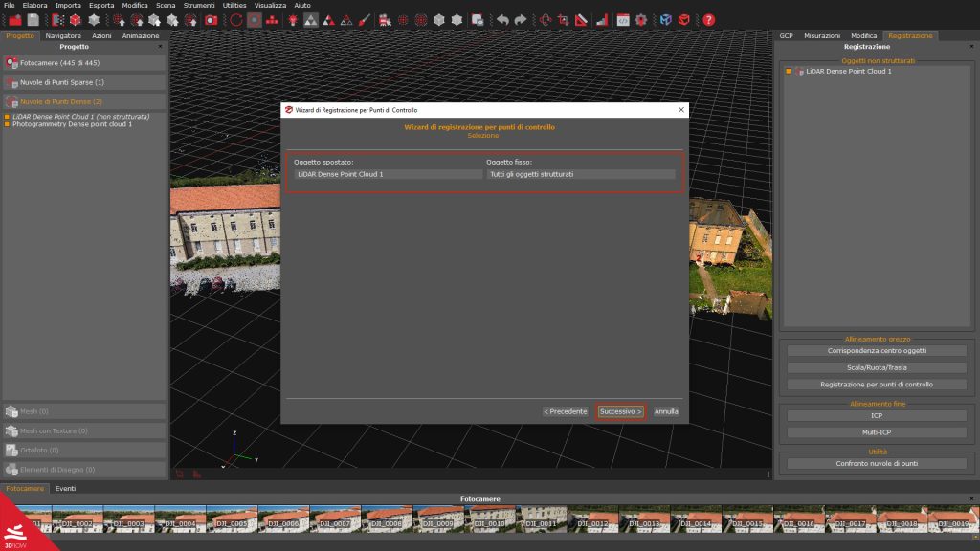Select the DJI_0002 photo thumbnail
The image size is (980, 551).
78,518
